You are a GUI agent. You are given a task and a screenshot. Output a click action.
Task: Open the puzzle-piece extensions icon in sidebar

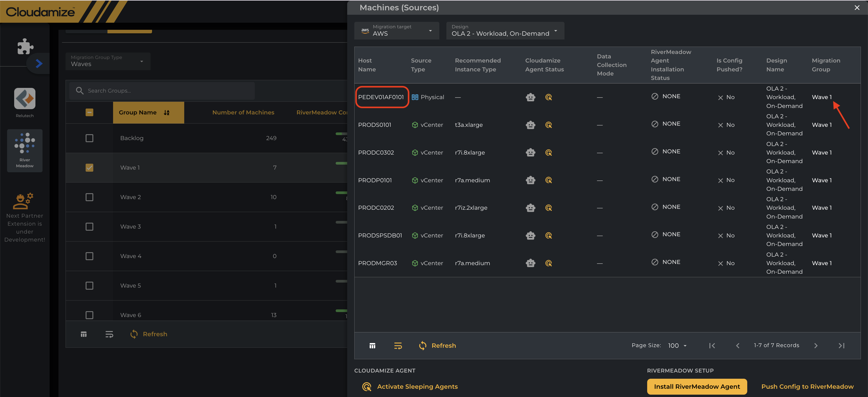pos(25,46)
